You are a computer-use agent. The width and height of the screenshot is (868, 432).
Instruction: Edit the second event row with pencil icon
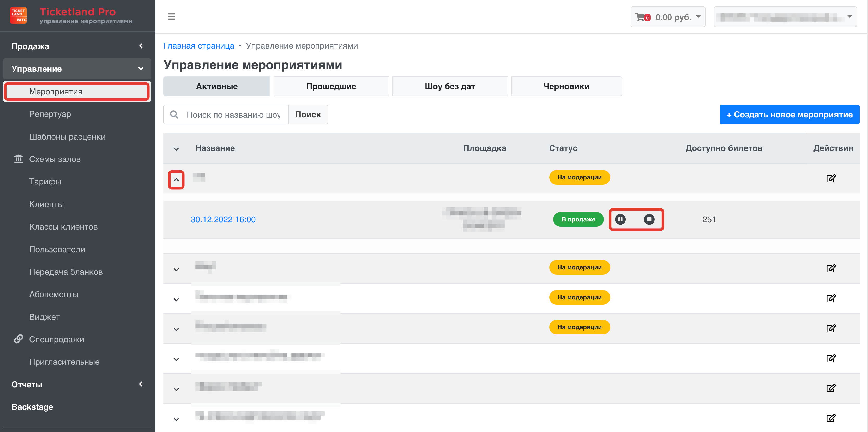[831, 268]
